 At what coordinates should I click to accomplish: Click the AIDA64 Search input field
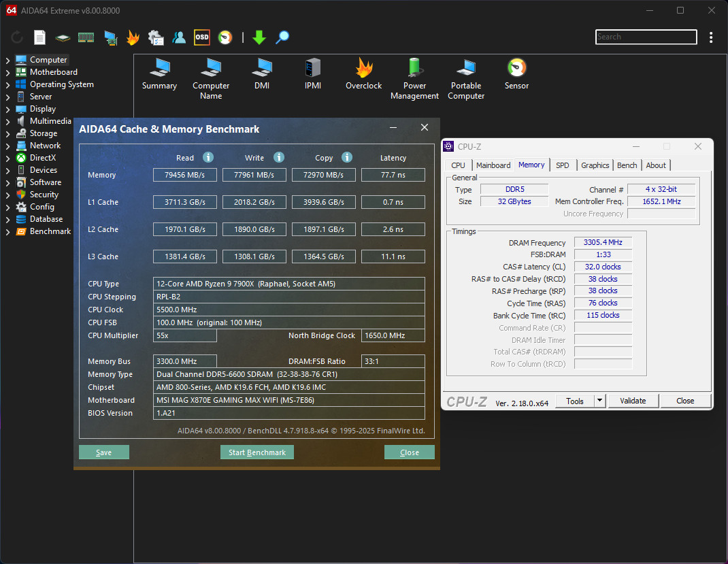646,37
